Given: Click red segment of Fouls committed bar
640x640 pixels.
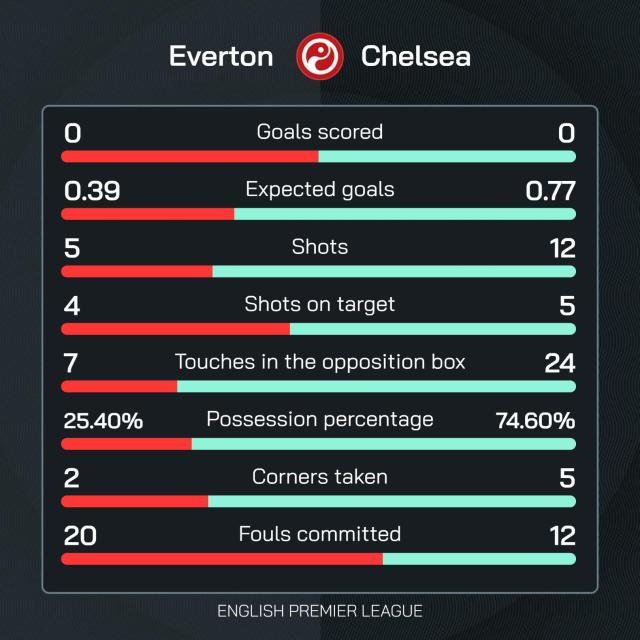Looking at the screenshot, I should click(220, 559).
